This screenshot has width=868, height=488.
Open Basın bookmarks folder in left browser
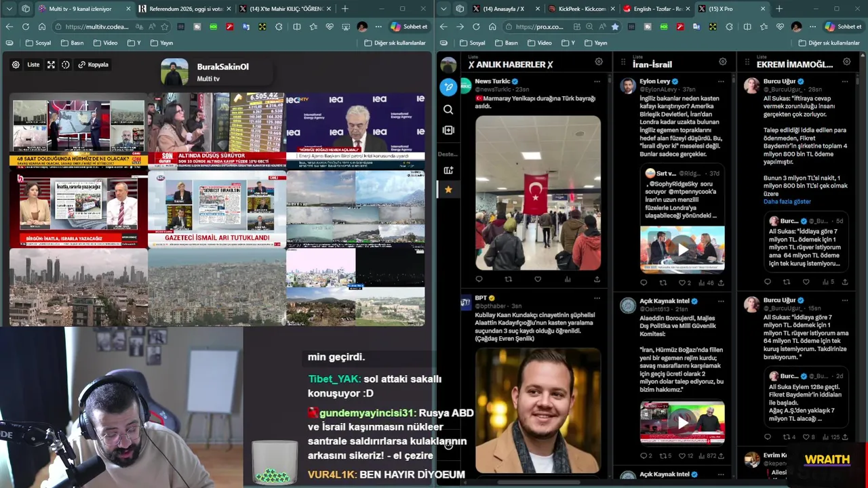click(73, 43)
